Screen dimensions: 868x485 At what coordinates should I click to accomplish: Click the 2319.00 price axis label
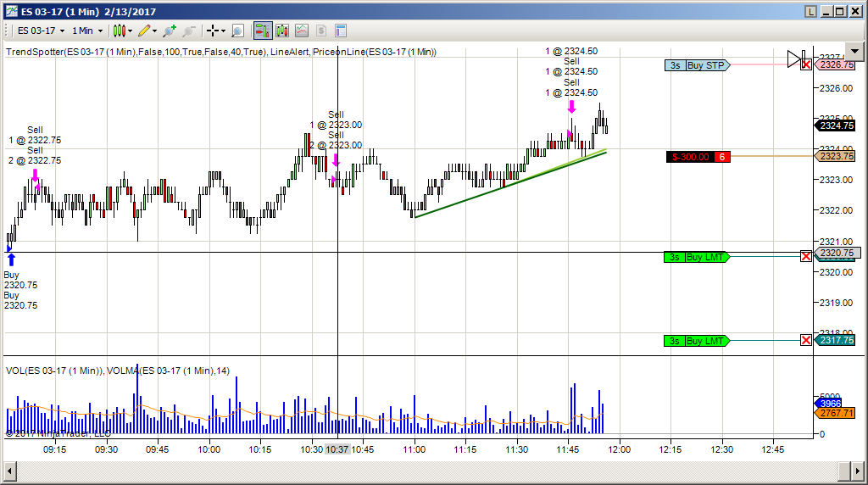click(x=836, y=303)
